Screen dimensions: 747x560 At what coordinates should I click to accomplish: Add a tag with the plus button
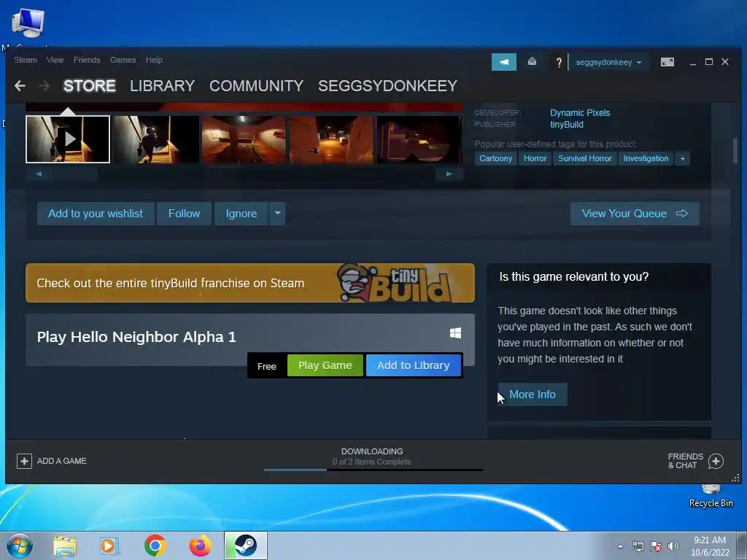[x=683, y=158]
